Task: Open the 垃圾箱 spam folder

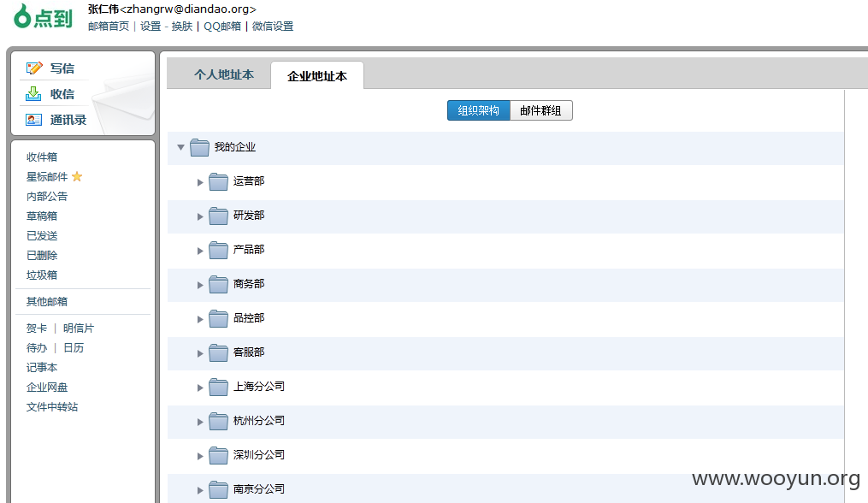Action: point(42,275)
